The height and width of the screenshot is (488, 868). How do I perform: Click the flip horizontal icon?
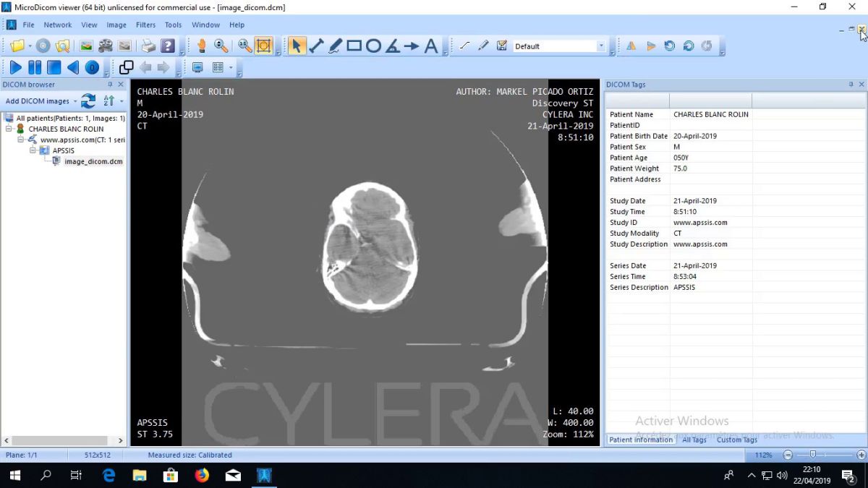coord(631,46)
